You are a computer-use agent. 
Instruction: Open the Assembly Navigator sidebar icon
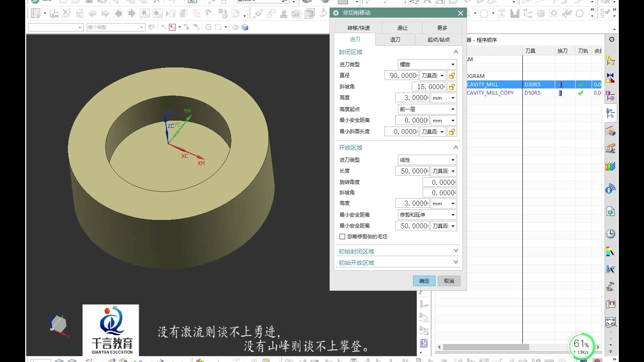(x=610, y=61)
